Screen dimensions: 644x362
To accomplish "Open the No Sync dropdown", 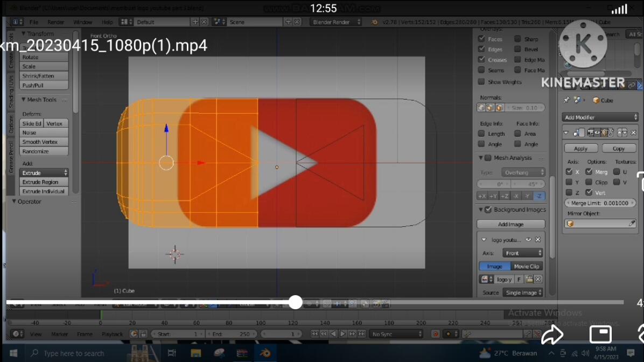I will coord(396,333).
